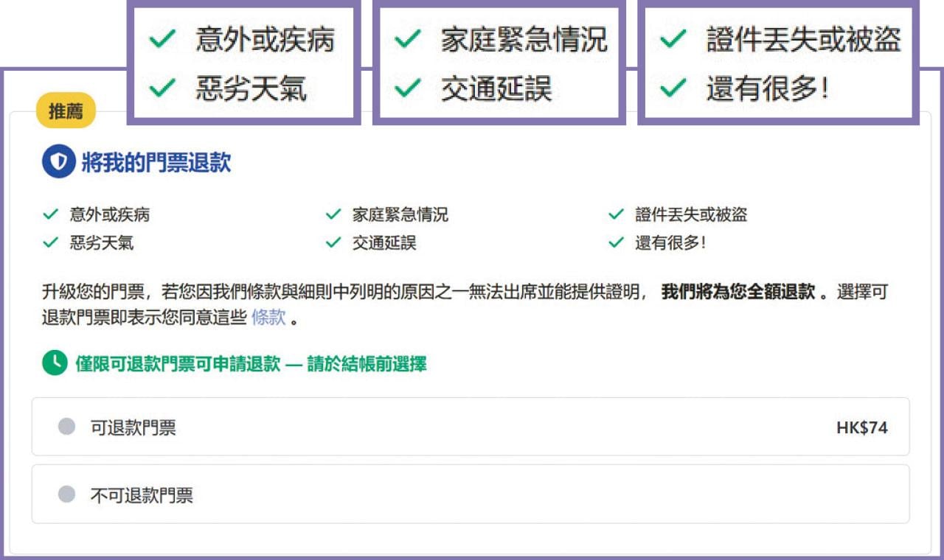The image size is (944, 560).
Task: Click the 將我的門票退款 heading text
Action: [156, 163]
